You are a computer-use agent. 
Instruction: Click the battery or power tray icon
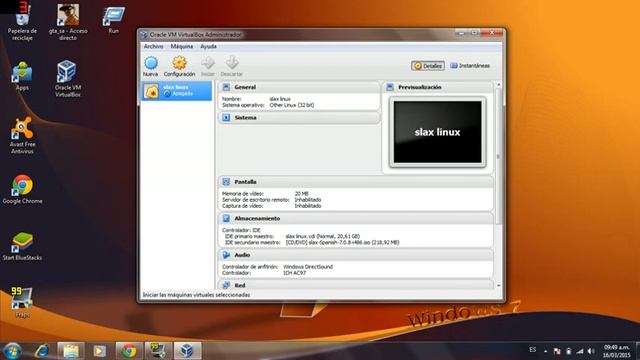[x=569, y=351]
